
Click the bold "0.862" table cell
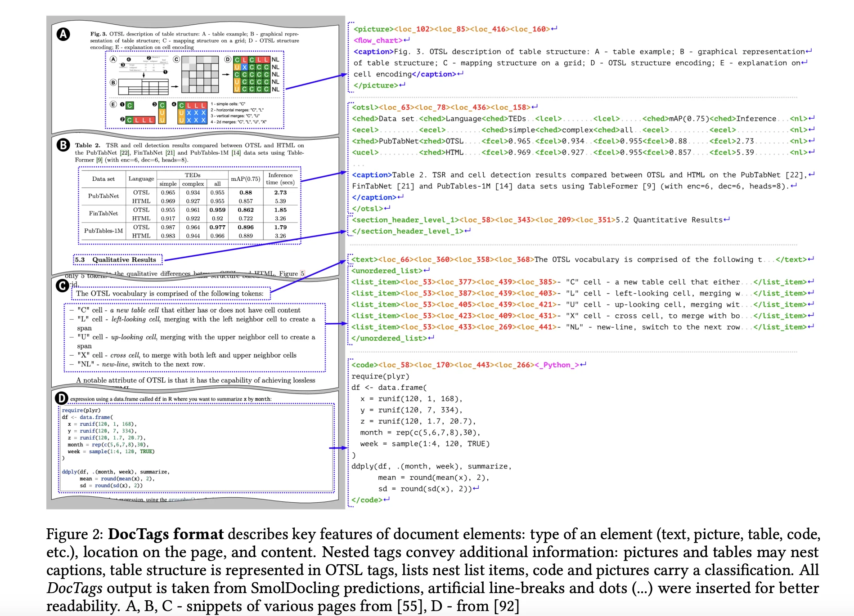[x=246, y=210]
